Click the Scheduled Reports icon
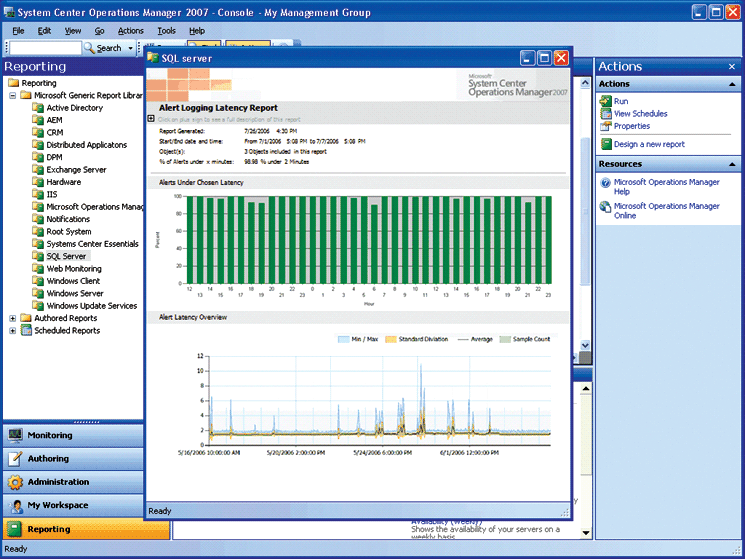The width and height of the screenshot is (745, 559). (x=26, y=331)
